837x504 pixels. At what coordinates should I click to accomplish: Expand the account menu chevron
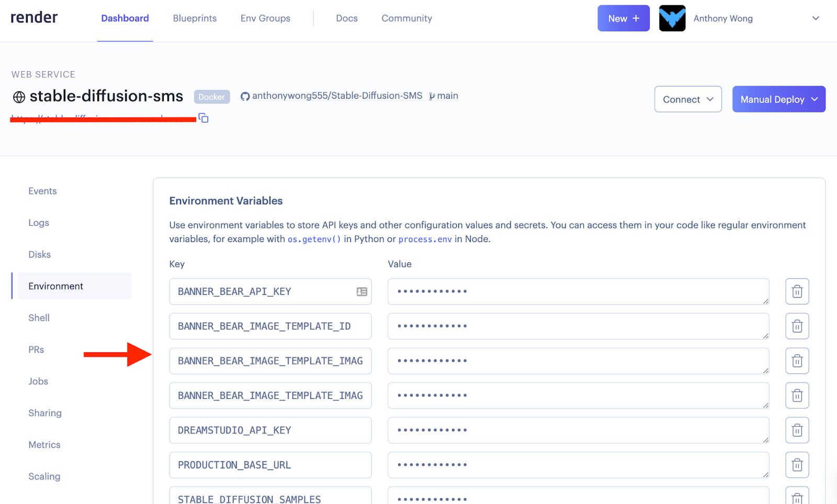[x=816, y=18]
